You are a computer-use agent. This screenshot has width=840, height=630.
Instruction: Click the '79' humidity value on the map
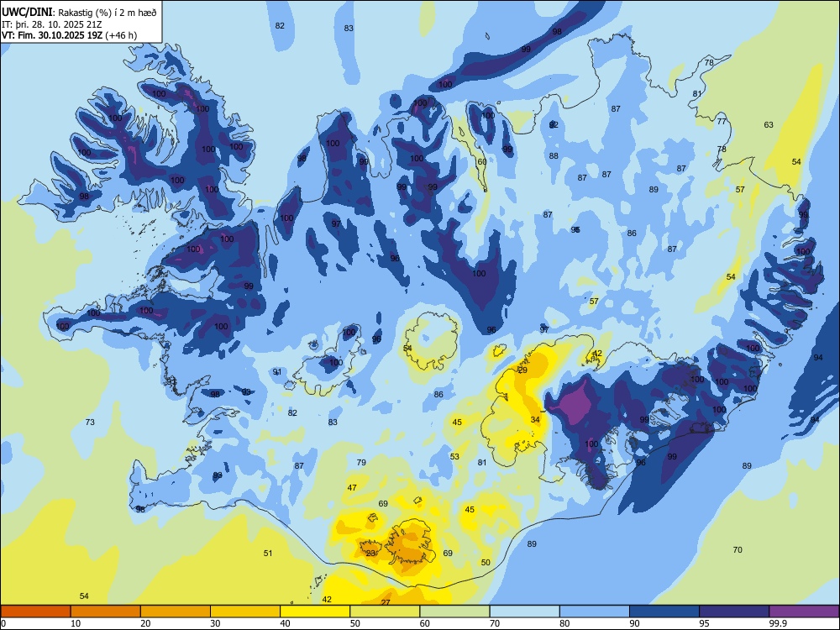(x=361, y=462)
